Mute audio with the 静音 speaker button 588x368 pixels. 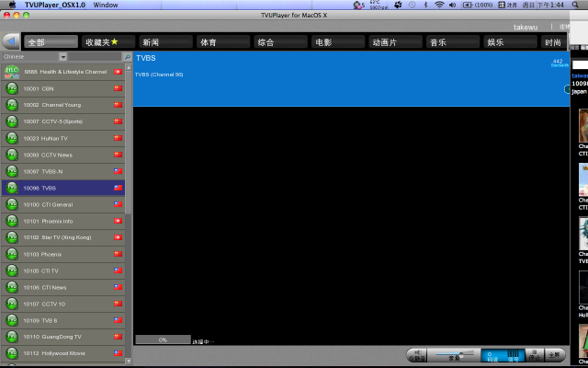417,355
